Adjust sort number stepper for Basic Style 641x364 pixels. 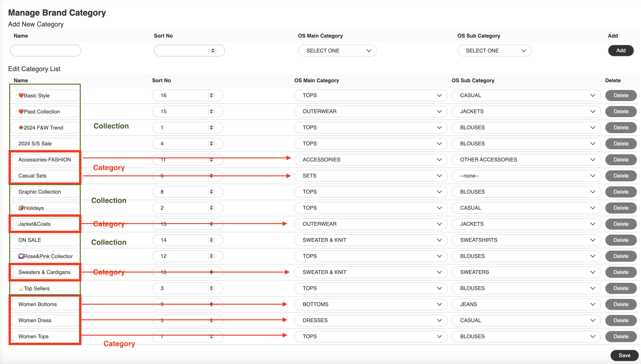(x=211, y=95)
